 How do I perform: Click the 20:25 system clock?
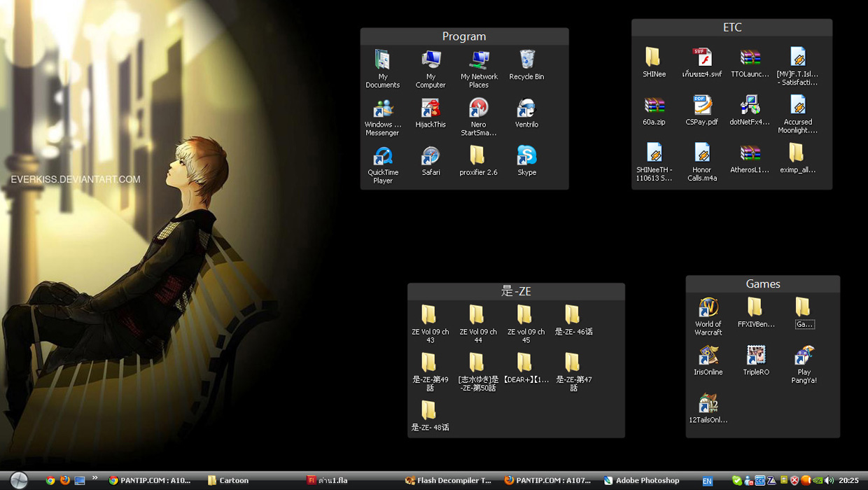848,480
